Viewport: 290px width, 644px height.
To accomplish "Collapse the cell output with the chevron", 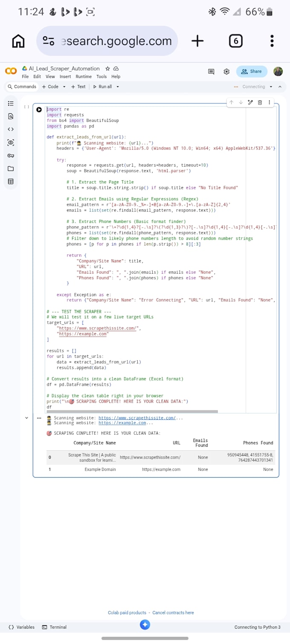I will 27,418.
